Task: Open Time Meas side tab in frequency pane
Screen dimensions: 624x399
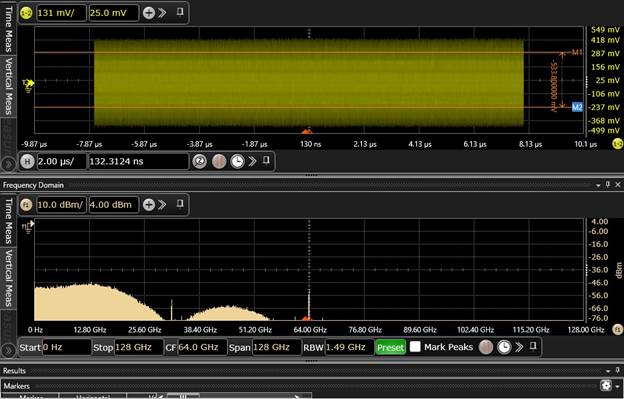Action: coord(8,221)
